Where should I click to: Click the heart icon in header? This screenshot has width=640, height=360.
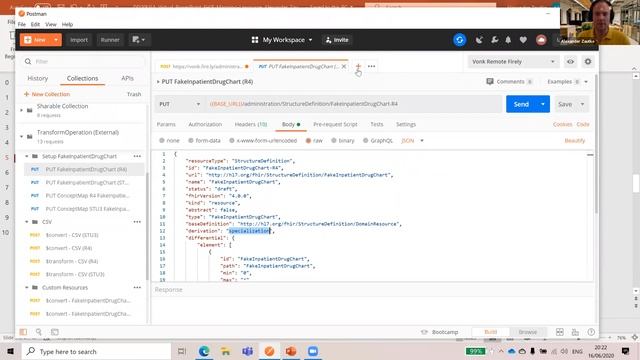[523, 40]
